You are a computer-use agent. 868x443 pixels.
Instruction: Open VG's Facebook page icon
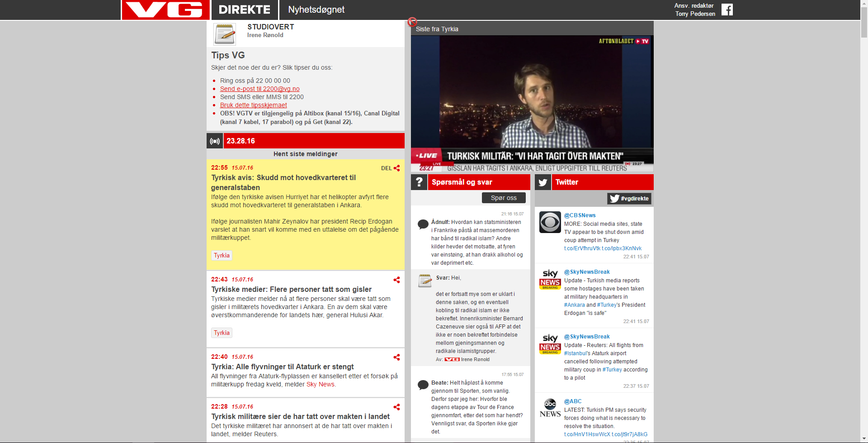point(727,10)
